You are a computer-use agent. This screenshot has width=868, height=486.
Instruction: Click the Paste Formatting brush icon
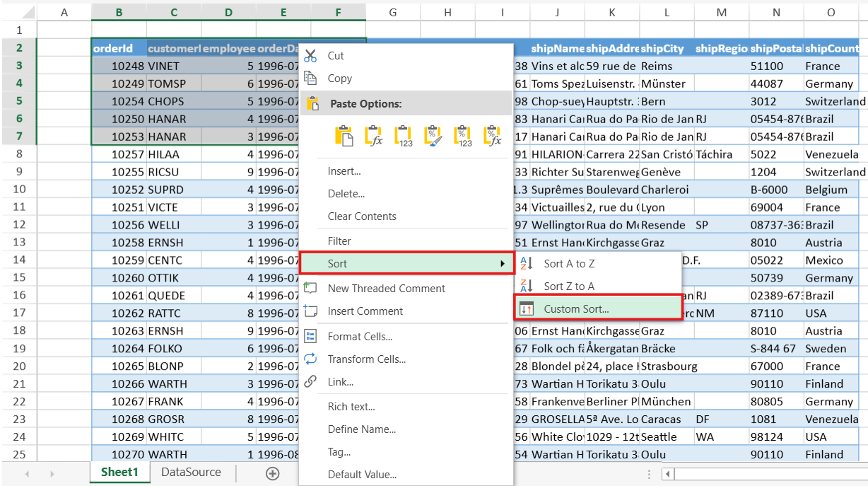(433, 136)
